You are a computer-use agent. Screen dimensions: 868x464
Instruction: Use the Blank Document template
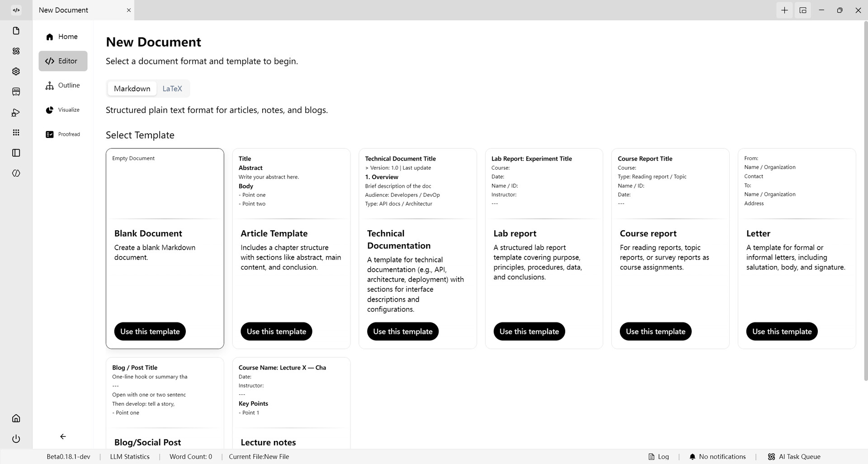point(150,331)
